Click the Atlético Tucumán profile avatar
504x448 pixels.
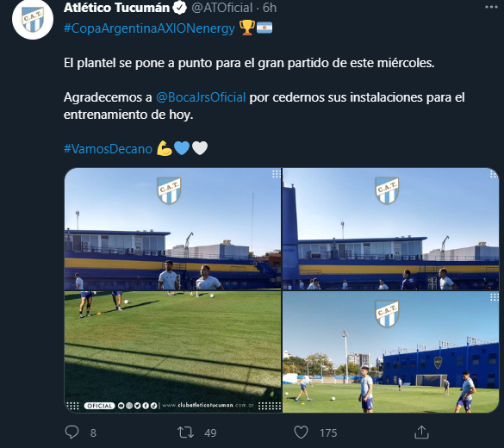(x=33, y=19)
